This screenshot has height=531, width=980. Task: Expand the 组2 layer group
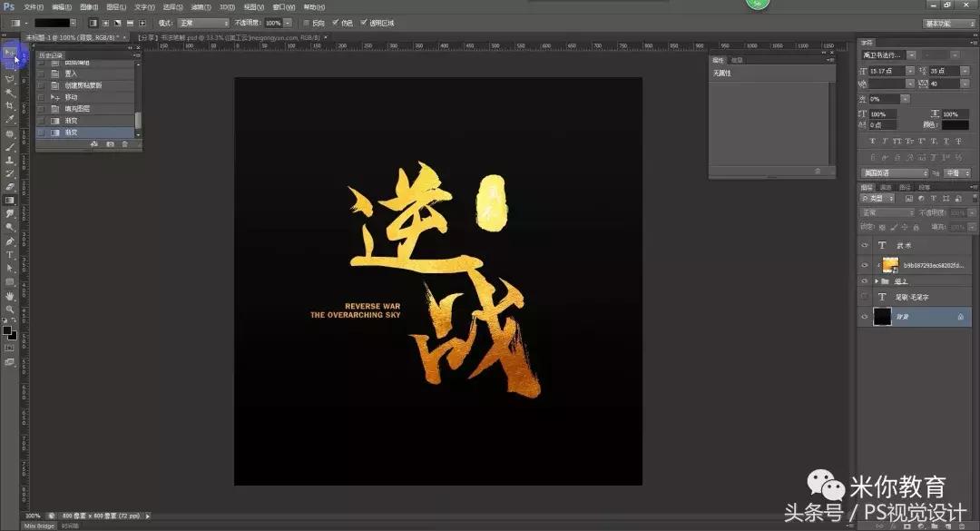pyautogui.click(x=877, y=281)
